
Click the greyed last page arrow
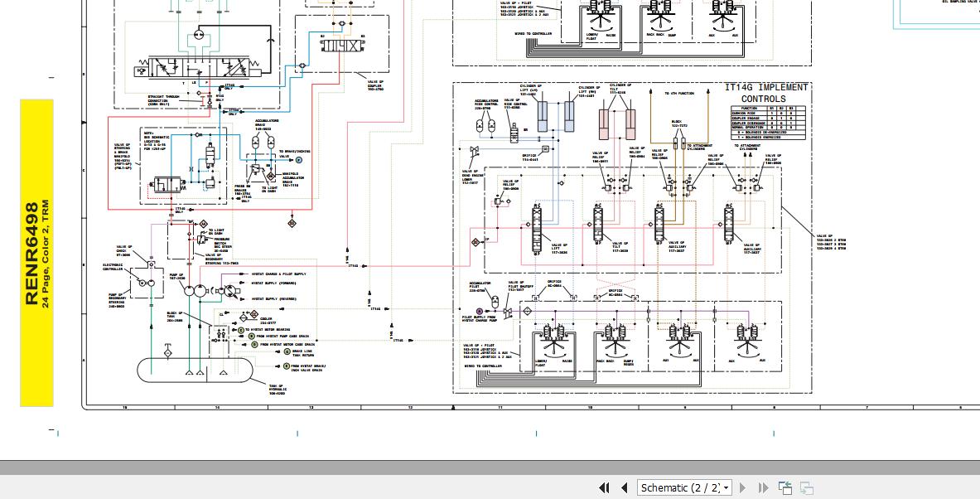click(763, 488)
